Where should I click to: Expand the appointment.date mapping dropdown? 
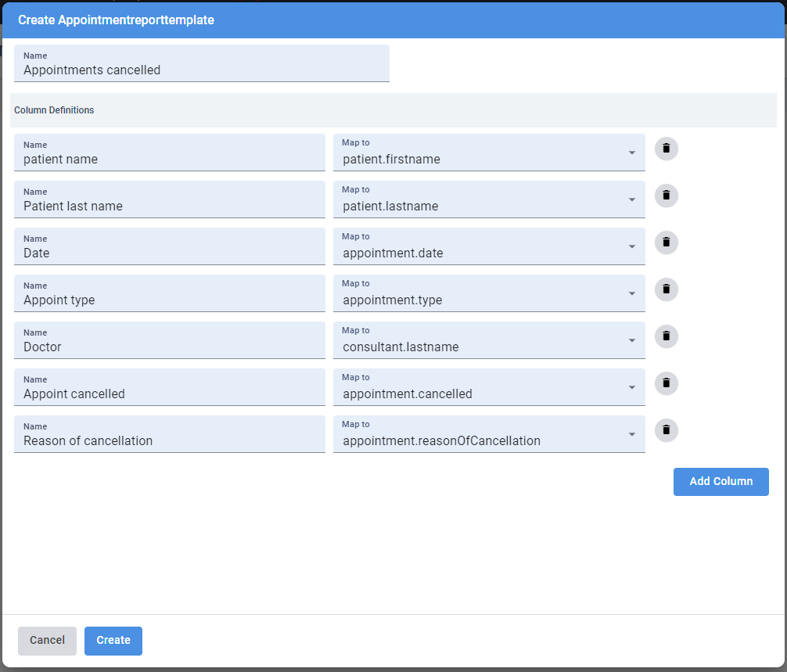[x=633, y=246]
